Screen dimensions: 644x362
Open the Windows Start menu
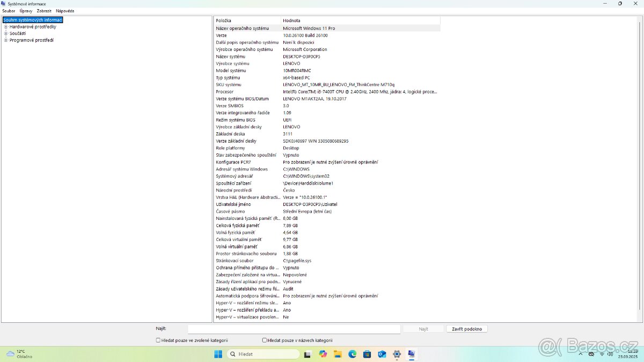218,354
